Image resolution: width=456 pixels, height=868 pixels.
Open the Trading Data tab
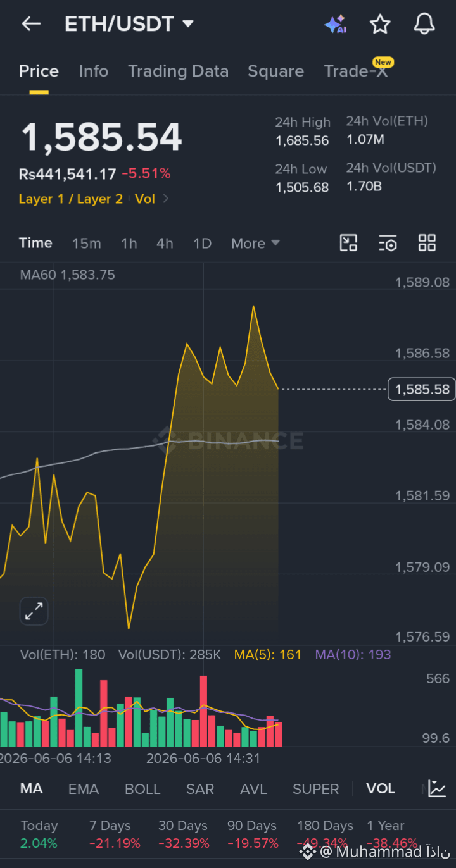pos(178,71)
